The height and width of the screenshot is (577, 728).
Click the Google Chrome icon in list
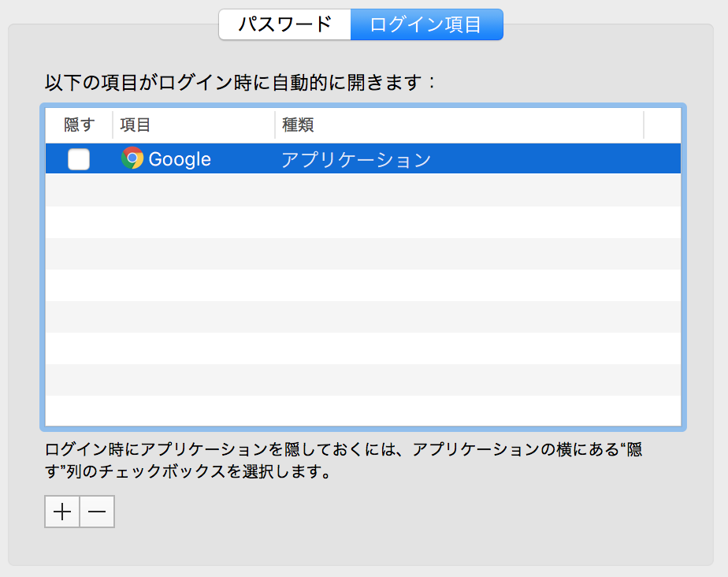132,158
